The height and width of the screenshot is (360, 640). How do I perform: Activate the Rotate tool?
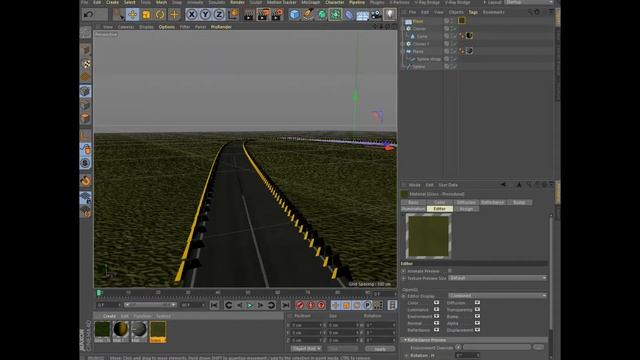(160, 15)
